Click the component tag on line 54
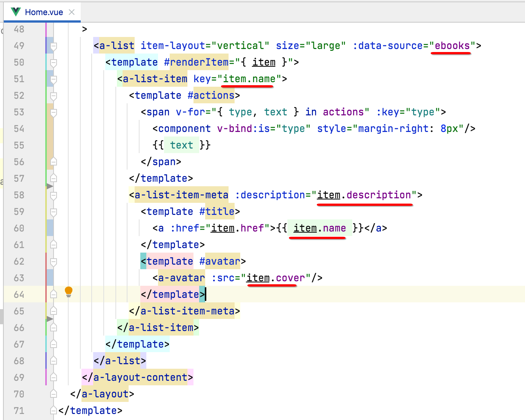The height and width of the screenshot is (420, 525). [x=184, y=129]
